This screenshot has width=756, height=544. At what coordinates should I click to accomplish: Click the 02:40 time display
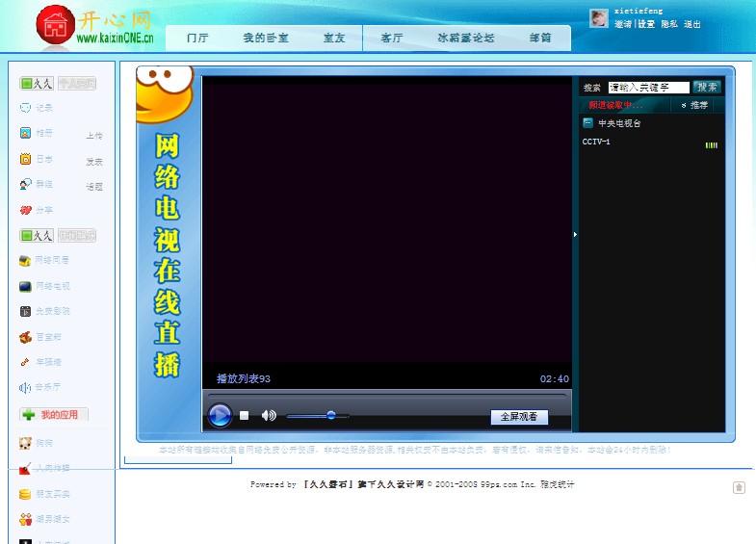[555, 378]
